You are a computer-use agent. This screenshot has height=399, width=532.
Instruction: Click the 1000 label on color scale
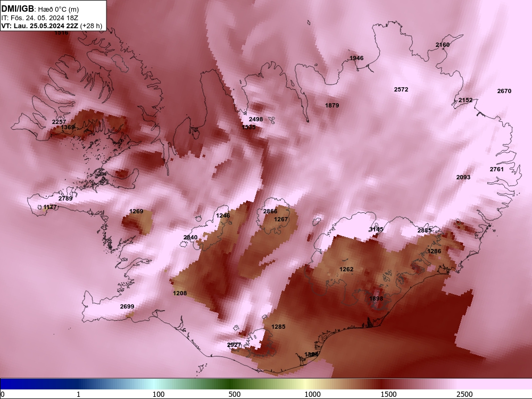312,394
